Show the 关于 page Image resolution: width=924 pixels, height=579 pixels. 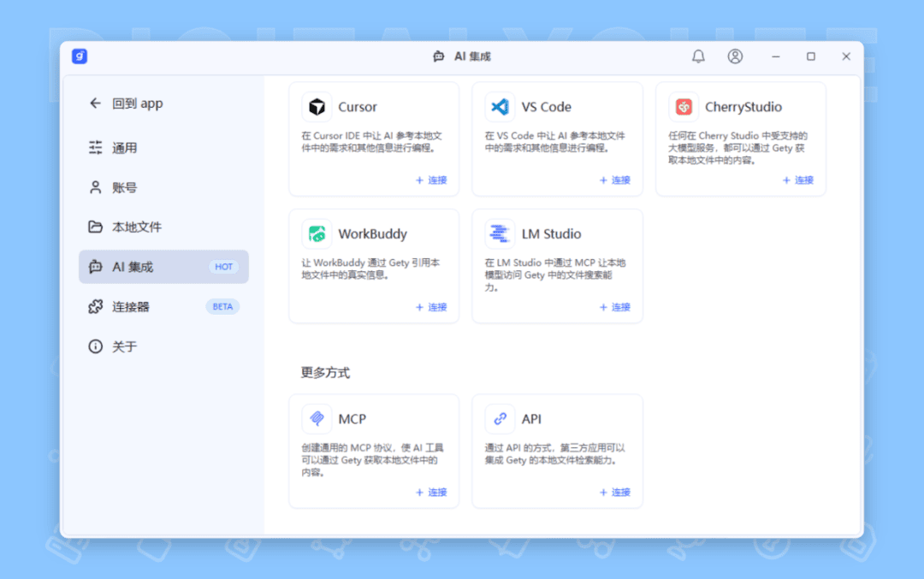point(163,346)
